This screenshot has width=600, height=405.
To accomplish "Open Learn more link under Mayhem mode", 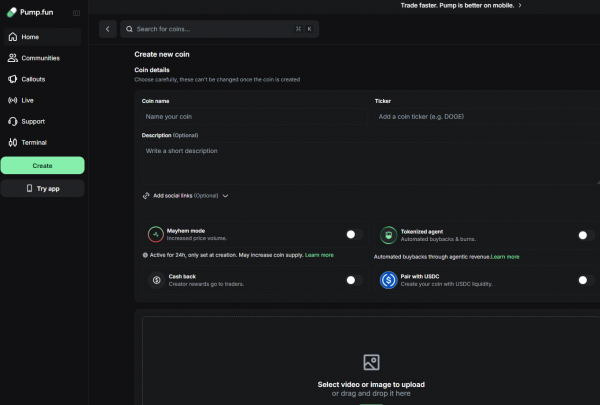I will tap(319, 255).
